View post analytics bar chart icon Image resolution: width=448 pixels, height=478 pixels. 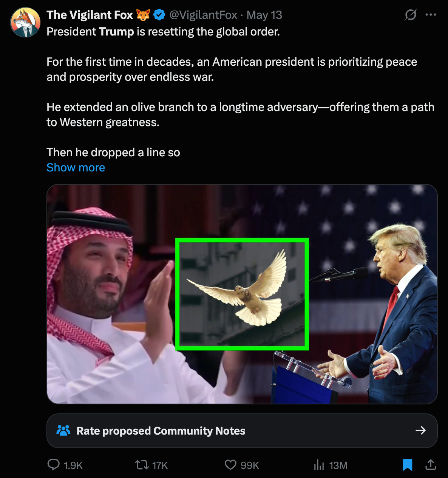[319, 465]
